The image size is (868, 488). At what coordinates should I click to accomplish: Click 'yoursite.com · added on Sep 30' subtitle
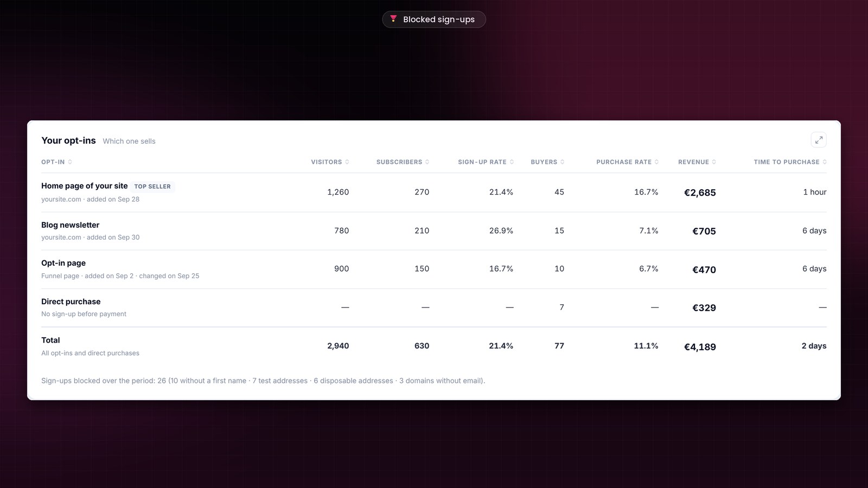[x=91, y=237]
